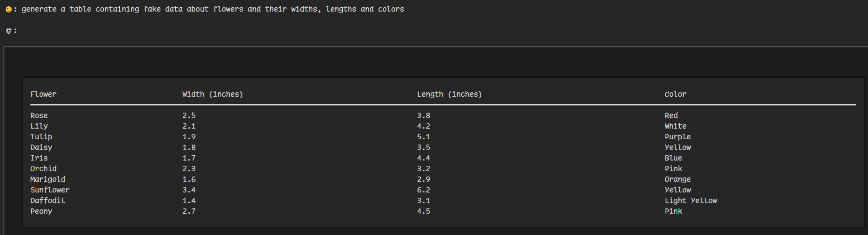Click the Sunflower row name
The image size is (868, 235).
(50, 190)
